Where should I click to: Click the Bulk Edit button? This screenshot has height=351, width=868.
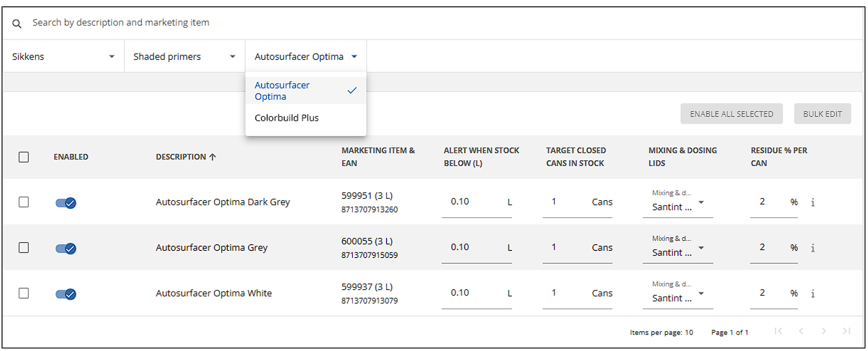click(823, 114)
